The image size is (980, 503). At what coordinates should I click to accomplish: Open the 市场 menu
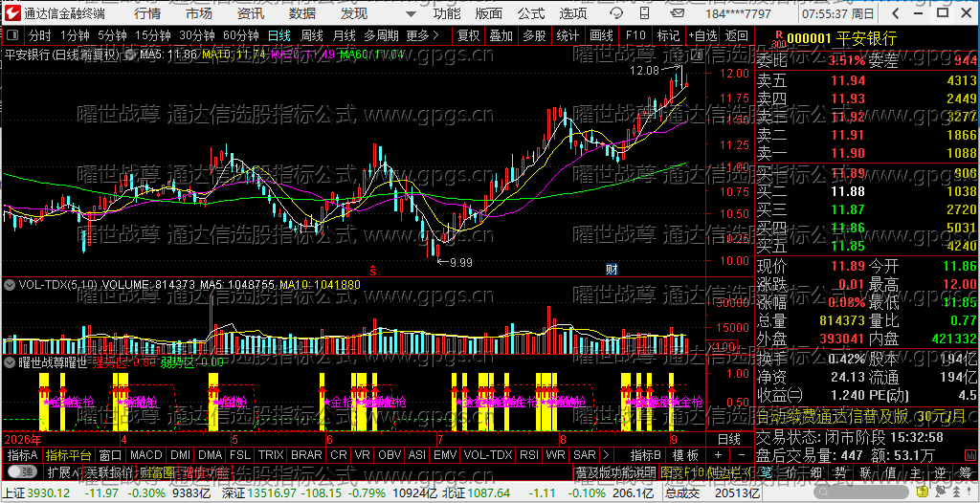pyautogui.click(x=199, y=13)
